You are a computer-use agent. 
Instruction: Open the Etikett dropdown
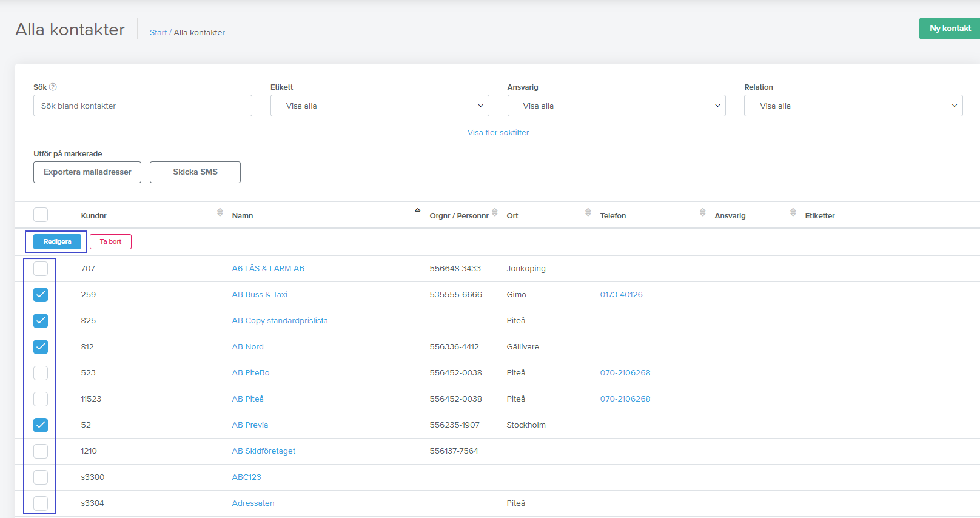tap(380, 106)
